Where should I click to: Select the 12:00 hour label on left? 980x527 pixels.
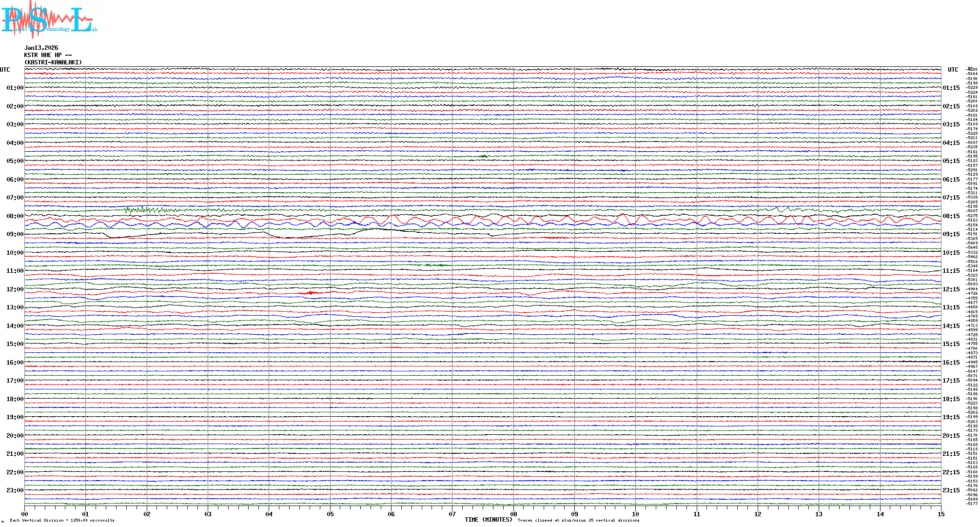pos(15,289)
